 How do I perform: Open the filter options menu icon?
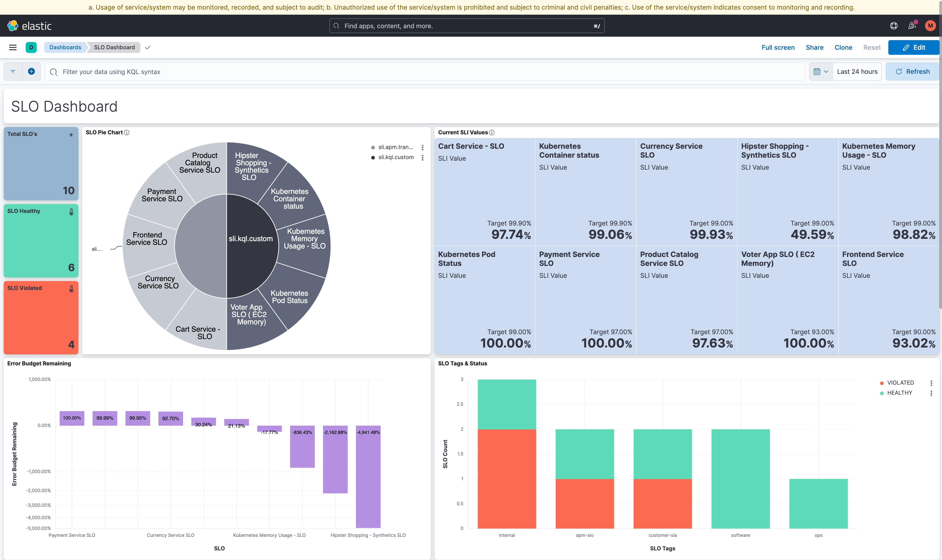pyautogui.click(x=13, y=72)
